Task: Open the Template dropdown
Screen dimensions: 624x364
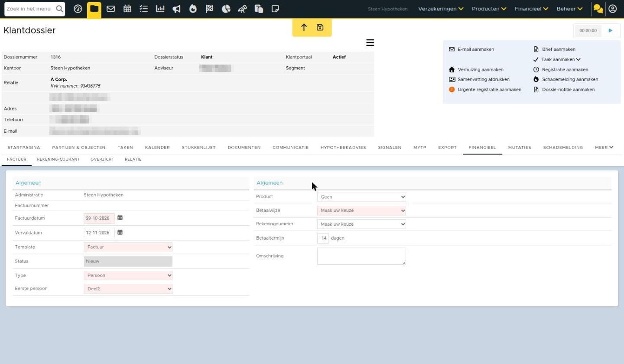Action: [x=128, y=247]
